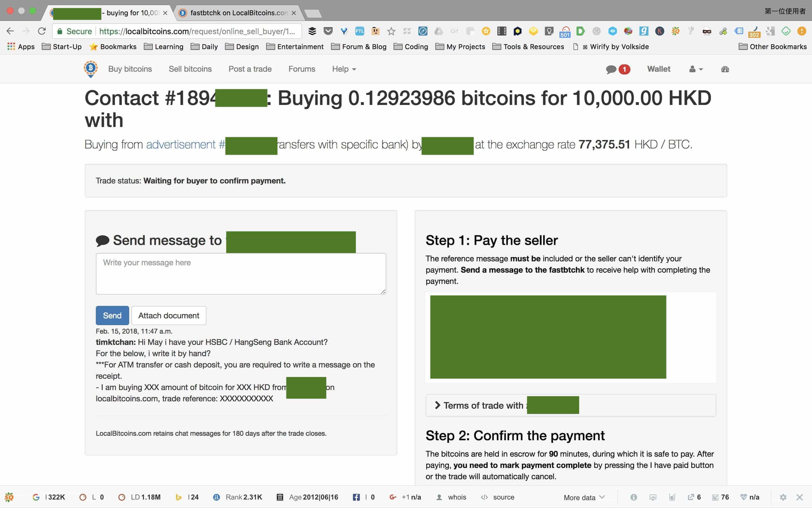Click the LD 1.18M stat

pyautogui.click(x=140, y=497)
